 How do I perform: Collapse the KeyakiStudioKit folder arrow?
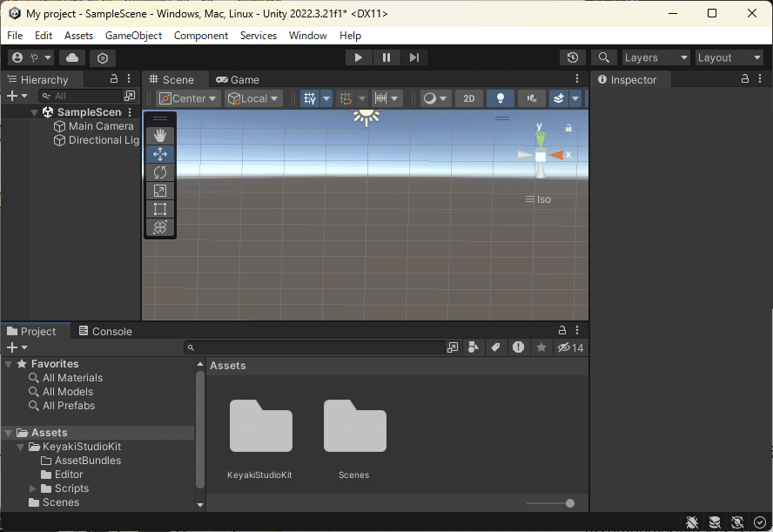coord(21,447)
